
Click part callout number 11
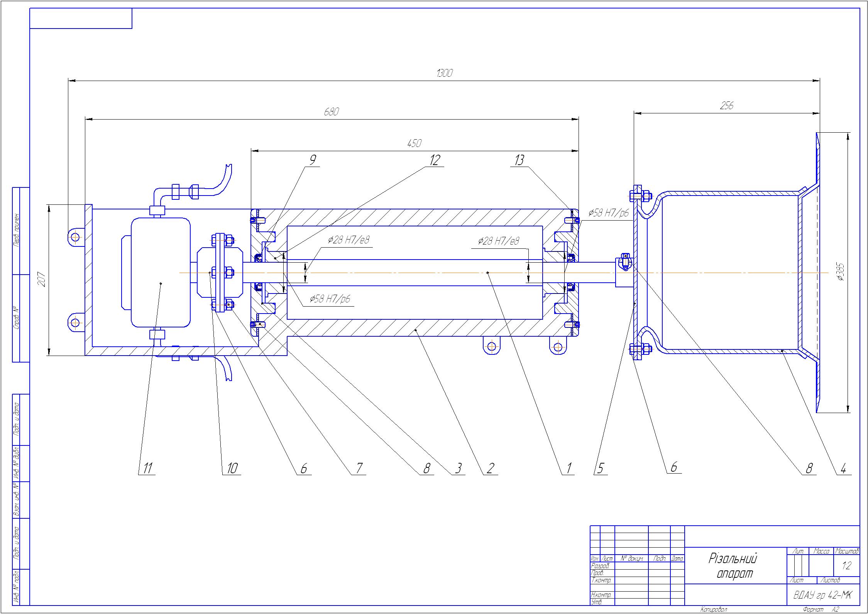(147, 468)
